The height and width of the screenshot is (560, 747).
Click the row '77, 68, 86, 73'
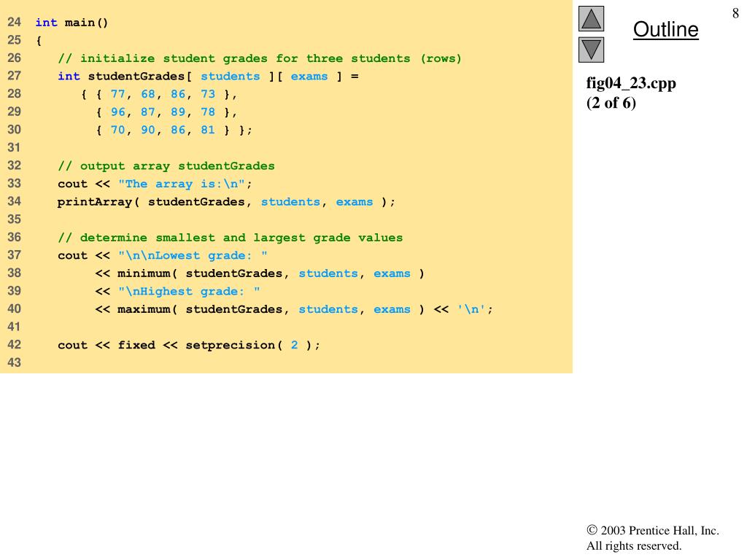click(x=159, y=94)
